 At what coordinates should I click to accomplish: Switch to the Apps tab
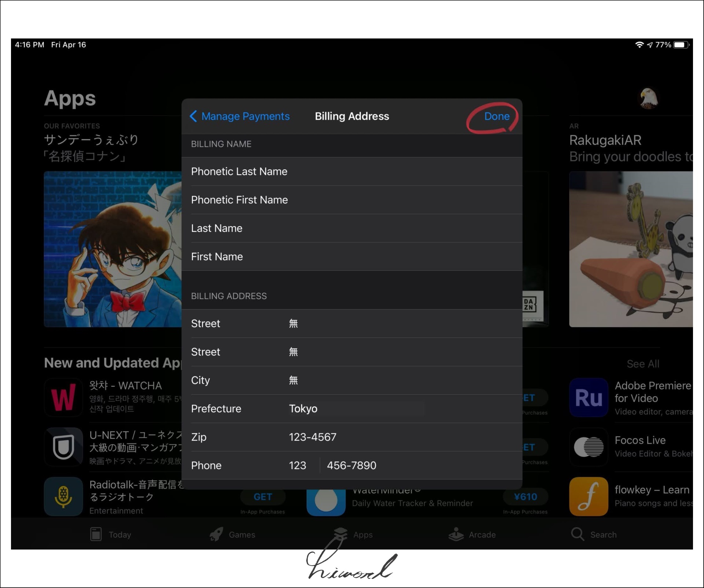353,535
